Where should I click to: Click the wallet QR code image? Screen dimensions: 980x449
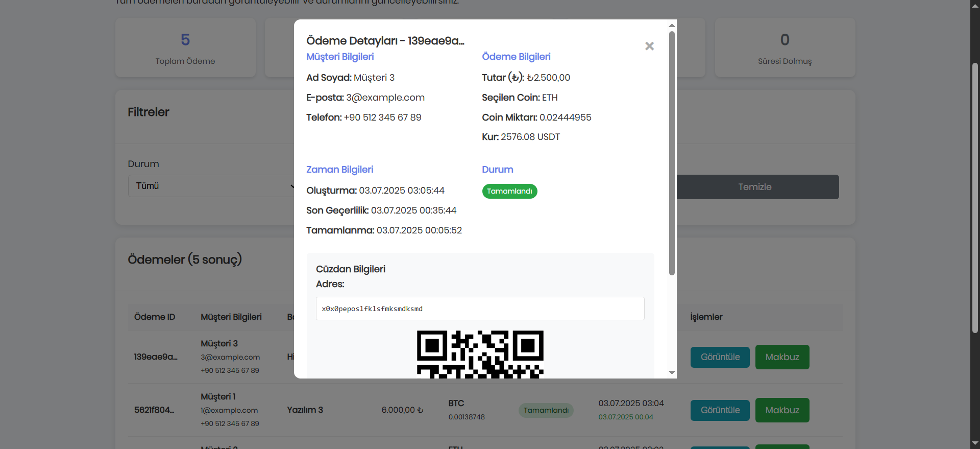point(480,355)
